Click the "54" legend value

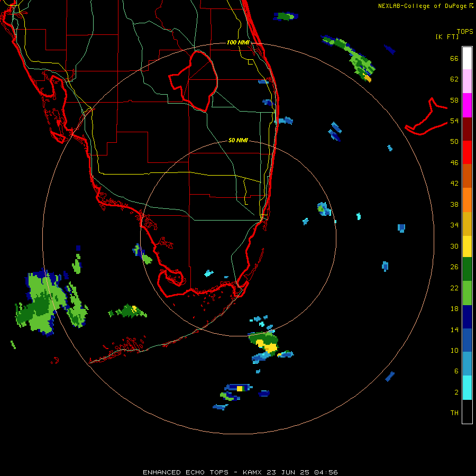pos(454,121)
